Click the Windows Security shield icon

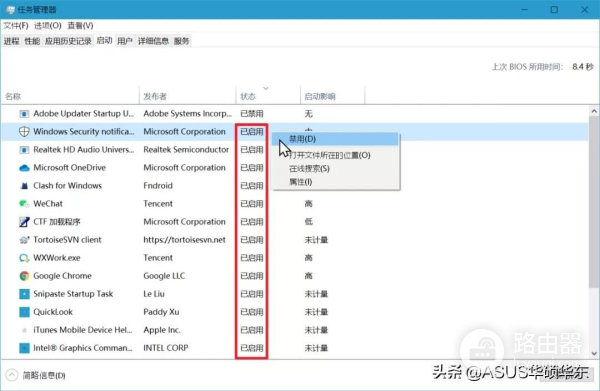[24, 132]
